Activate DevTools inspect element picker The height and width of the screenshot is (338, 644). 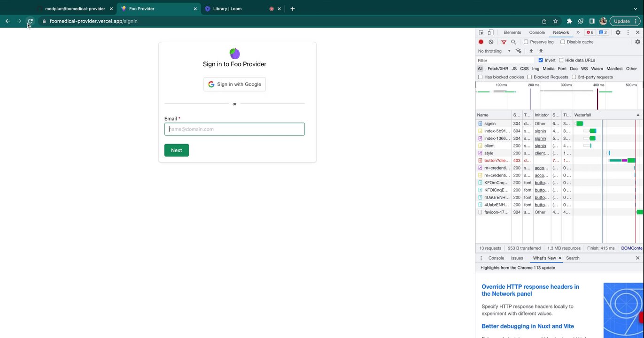[481, 32]
